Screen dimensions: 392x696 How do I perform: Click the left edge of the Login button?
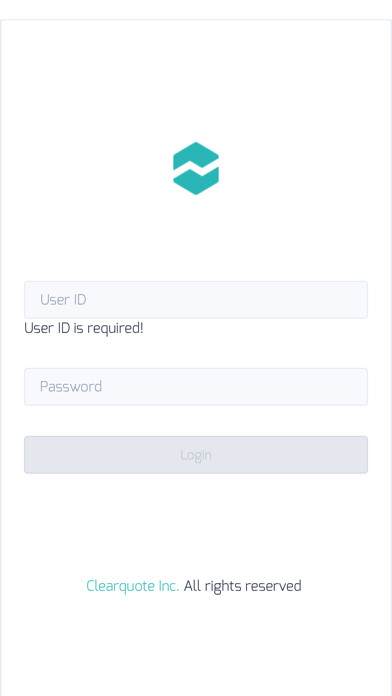[31, 455]
